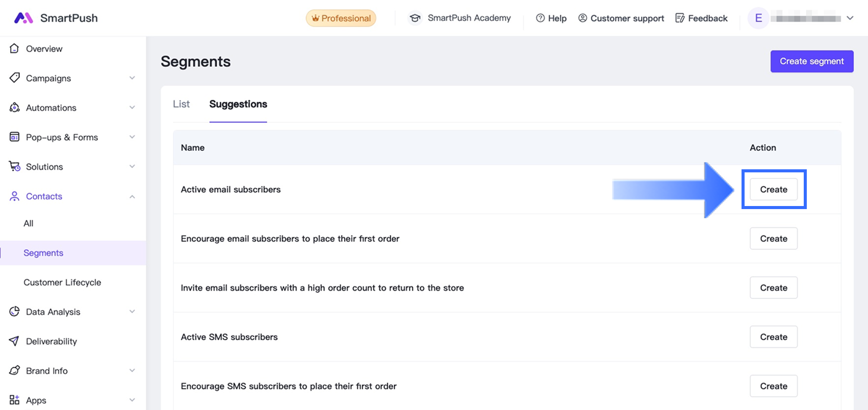Click the Automations icon in sidebar

coord(14,108)
